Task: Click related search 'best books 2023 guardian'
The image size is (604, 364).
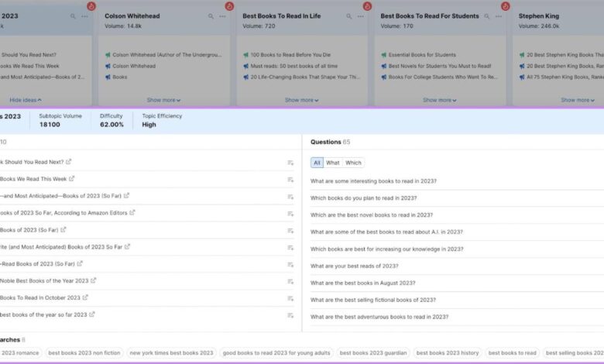Action: [373, 353]
